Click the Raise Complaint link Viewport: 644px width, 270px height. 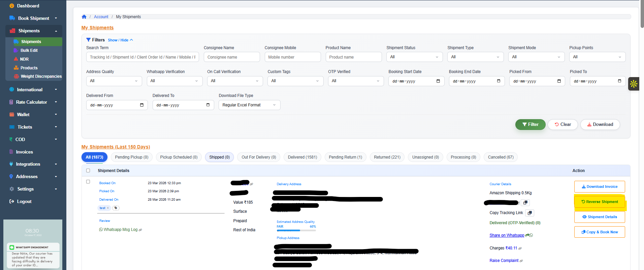(x=504, y=261)
